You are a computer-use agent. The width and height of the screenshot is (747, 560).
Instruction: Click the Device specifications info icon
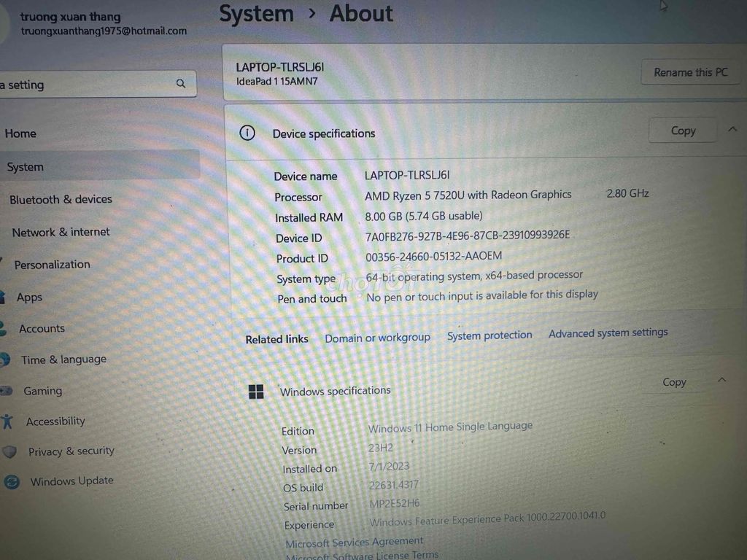coord(247,133)
